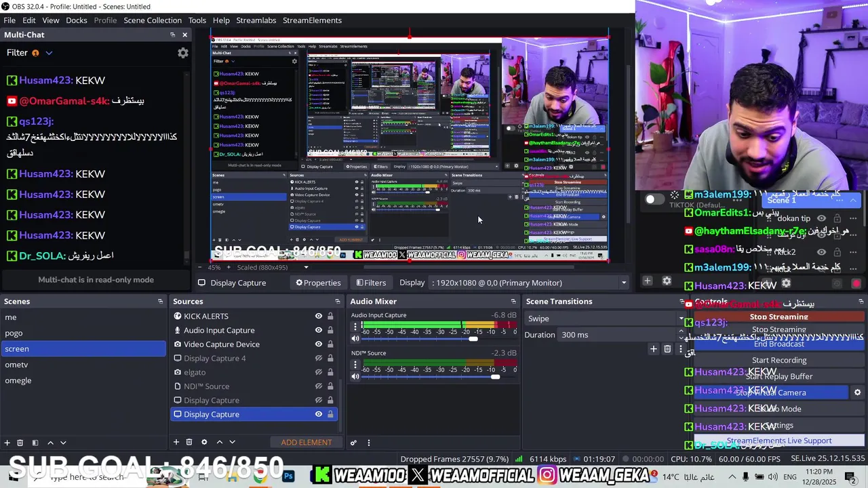Adjust the Duration 300 ms spinner arrows
Viewport: 868px width, 488px height.
(x=682, y=335)
